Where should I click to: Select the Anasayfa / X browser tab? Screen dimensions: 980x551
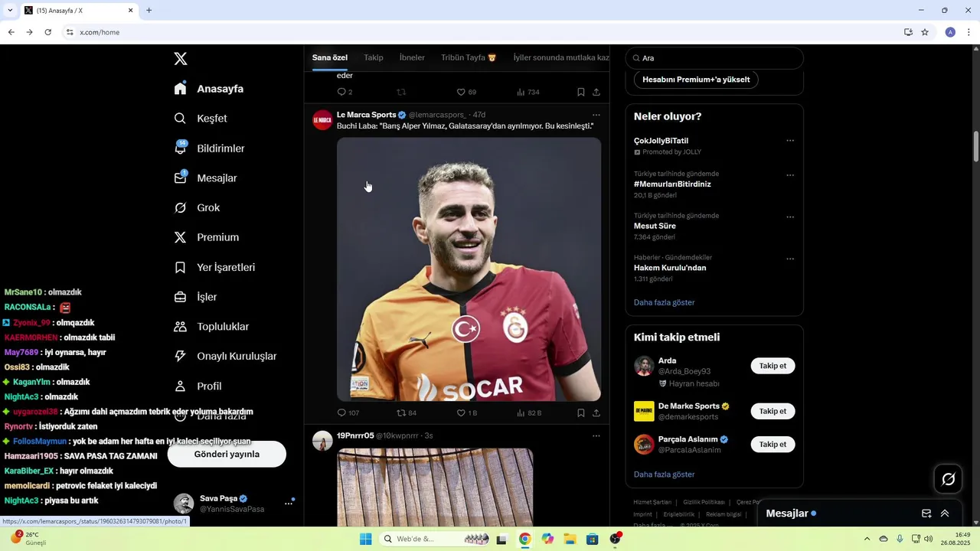[x=78, y=11]
